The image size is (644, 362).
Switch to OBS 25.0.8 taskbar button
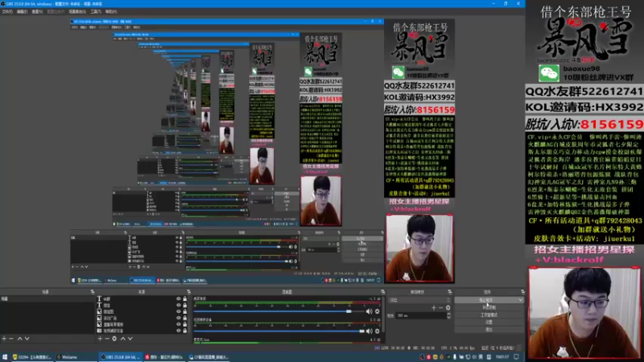click(x=120, y=357)
